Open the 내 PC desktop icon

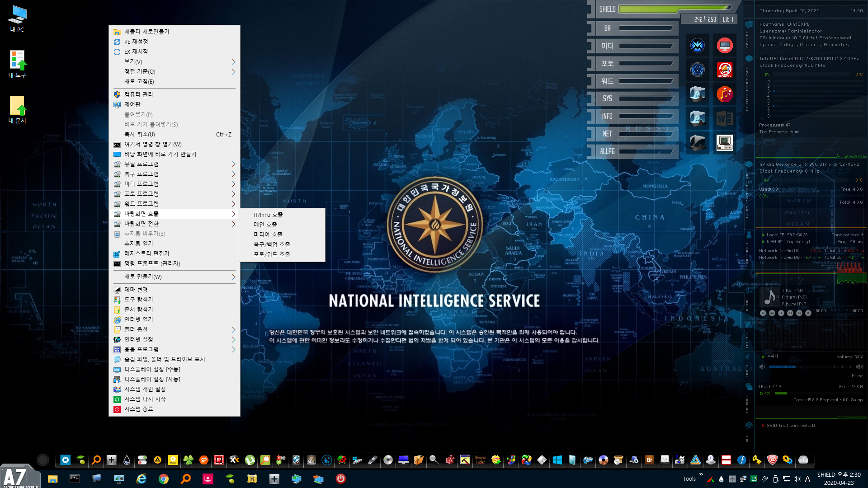(x=17, y=19)
